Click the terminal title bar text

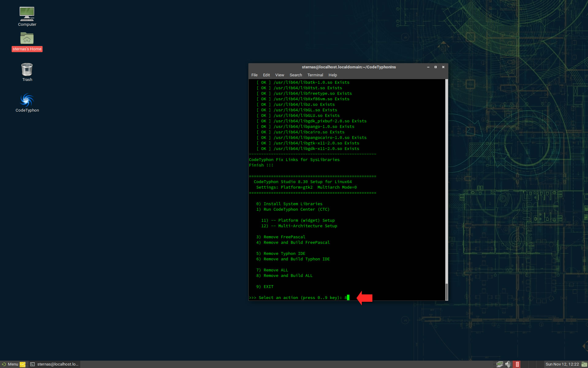349,67
